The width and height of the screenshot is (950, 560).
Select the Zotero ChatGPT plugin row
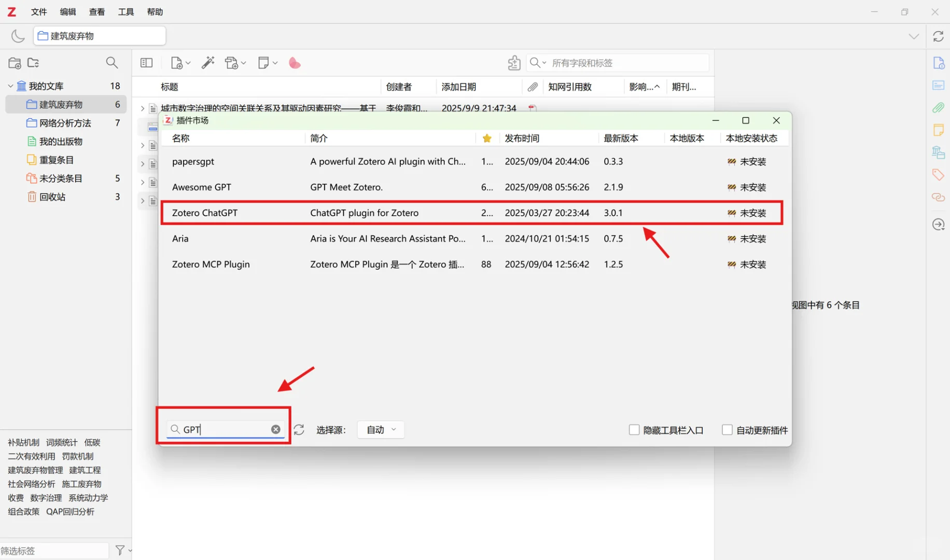coord(472,213)
